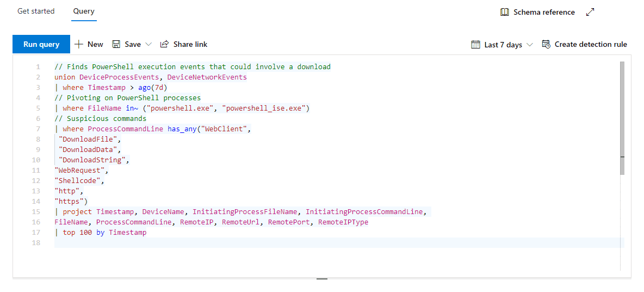The width and height of the screenshot is (644, 292).
Task: Click the Create detection rule label
Action: click(x=591, y=44)
